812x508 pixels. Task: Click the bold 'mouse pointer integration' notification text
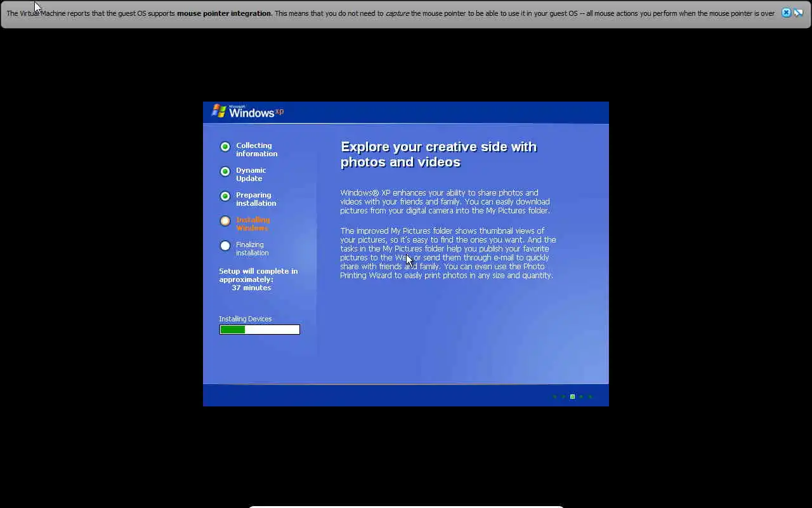(x=225, y=13)
